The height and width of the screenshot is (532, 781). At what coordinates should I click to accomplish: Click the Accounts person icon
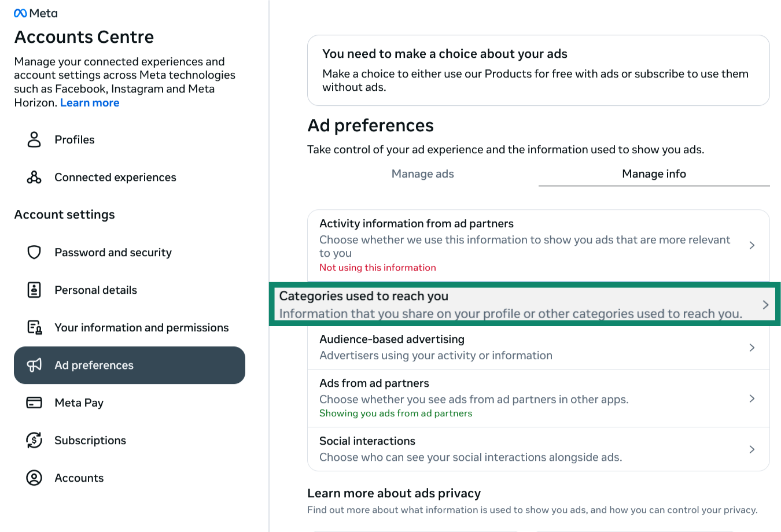[x=34, y=478]
